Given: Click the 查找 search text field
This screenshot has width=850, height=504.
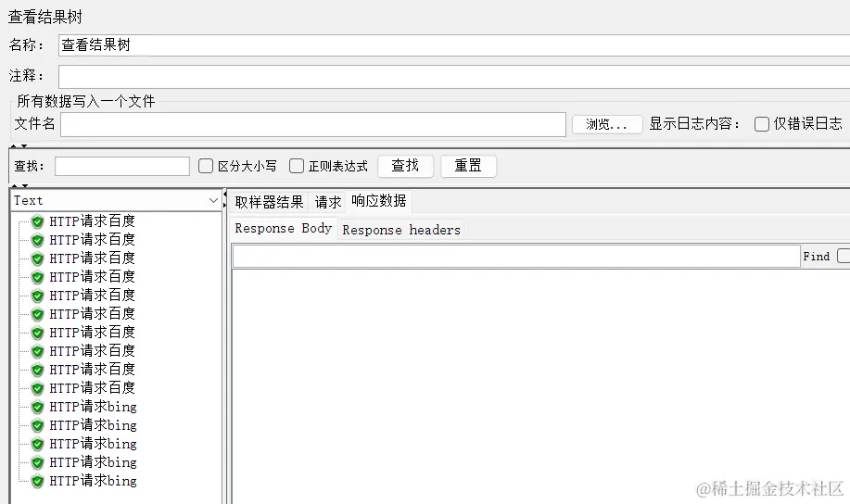Looking at the screenshot, I should click(122, 166).
